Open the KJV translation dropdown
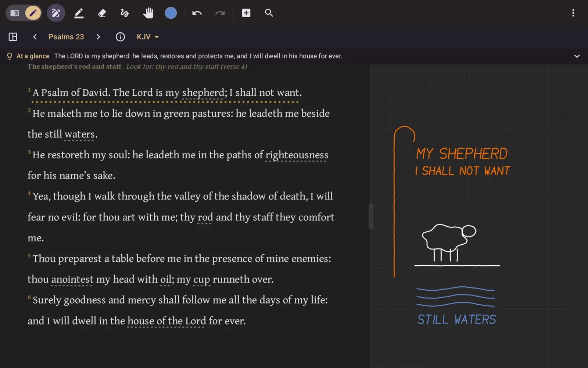 click(148, 37)
